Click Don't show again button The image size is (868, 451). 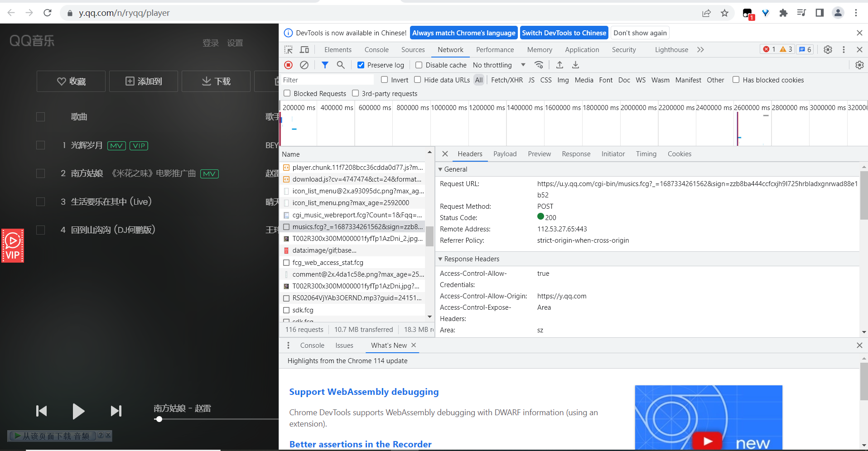click(640, 33)
